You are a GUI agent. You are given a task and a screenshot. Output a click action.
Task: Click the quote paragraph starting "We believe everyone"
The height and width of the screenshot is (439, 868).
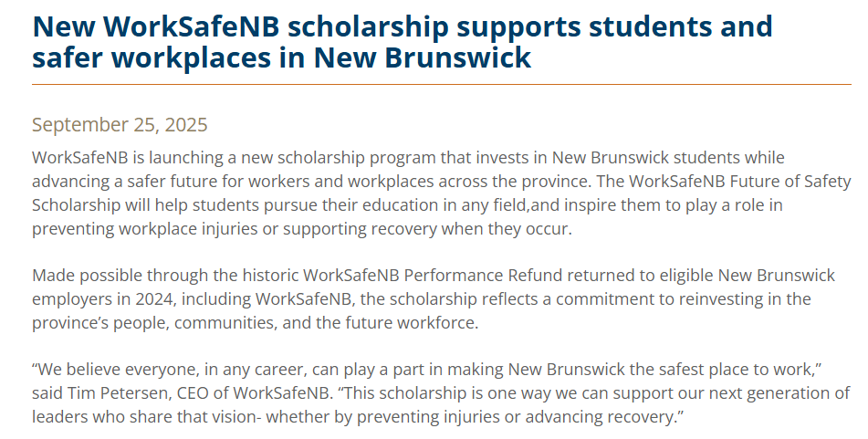click(441, 393)
